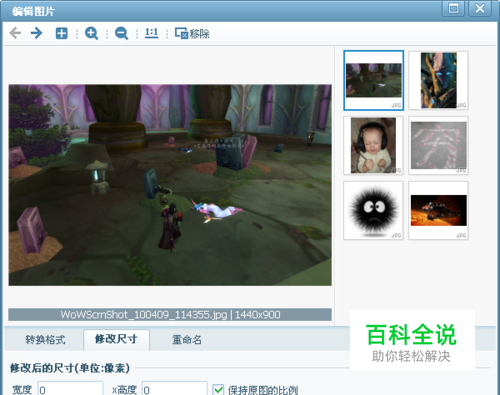Toggle 保持原图的比例 checkbox
This screenshot has width=500, height=395.
pos(219,389)
